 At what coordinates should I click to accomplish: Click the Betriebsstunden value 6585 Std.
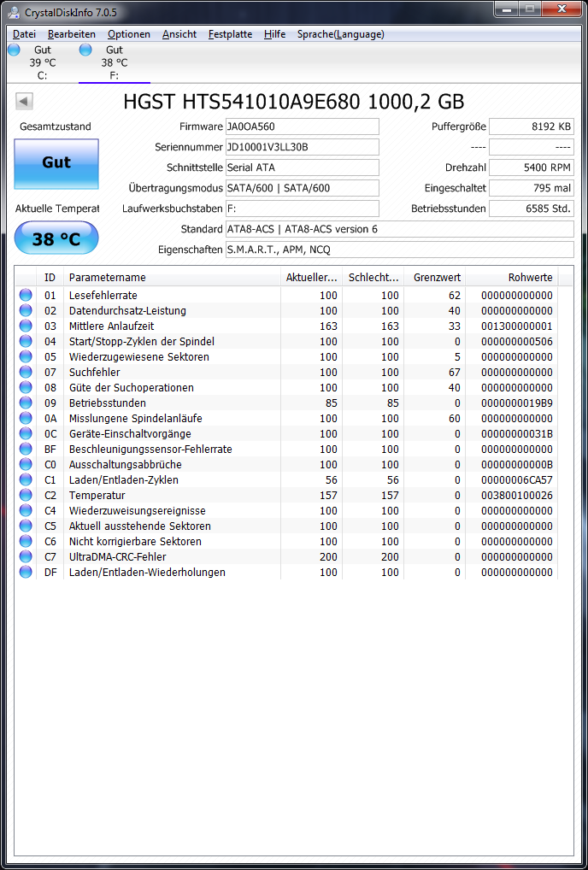point(532,209)
